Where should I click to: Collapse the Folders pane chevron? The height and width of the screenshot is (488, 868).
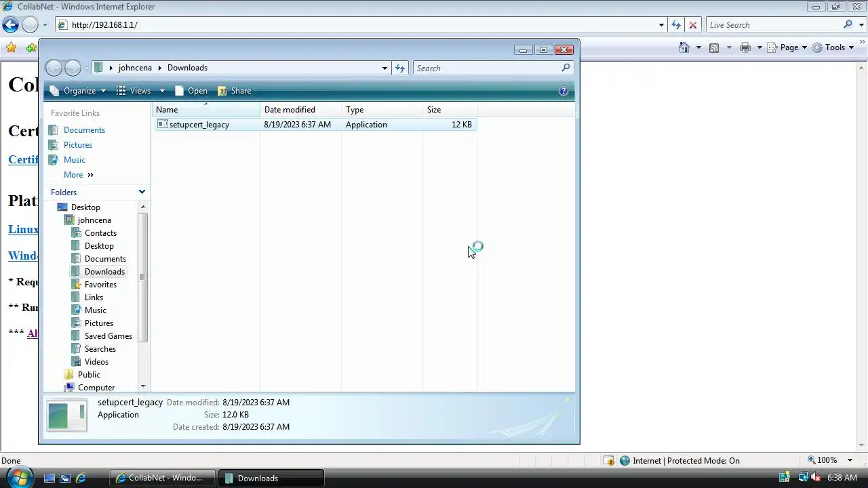[x=142, y=192]
